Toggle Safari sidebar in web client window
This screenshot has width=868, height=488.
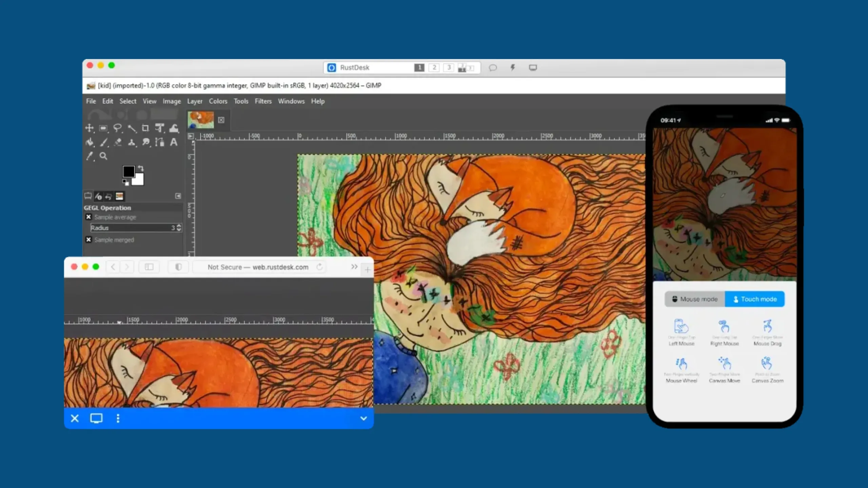(x=149, y=267)
